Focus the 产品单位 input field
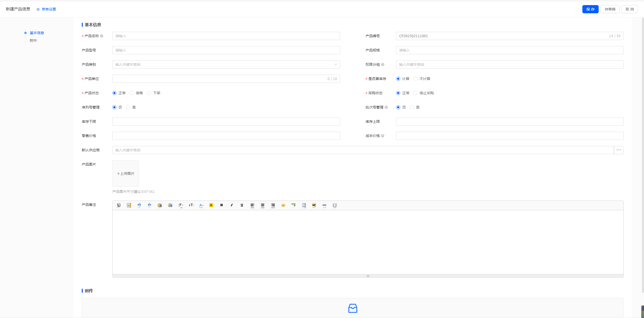 point(226,79)
